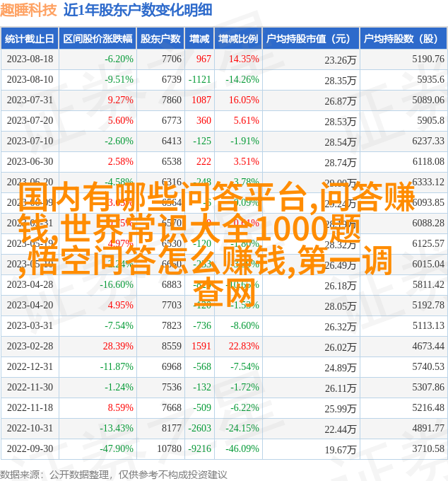The image size is (448, 481).
Task: Select the date cell 2022-12-31
Action: point(30,366)
